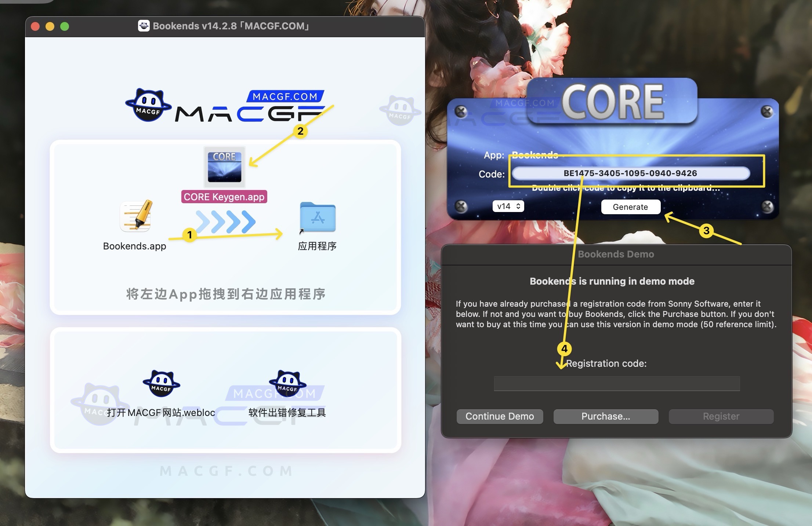Open the CORE Keygen.app icon

[x=224, y=167]
